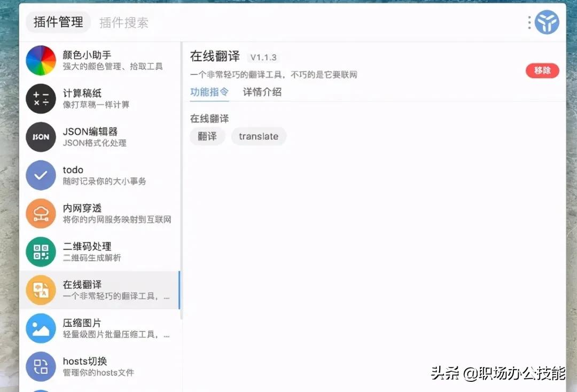
Task: Click the 颜色小助手 color wheel icon
Action: [x=41, y=60]
